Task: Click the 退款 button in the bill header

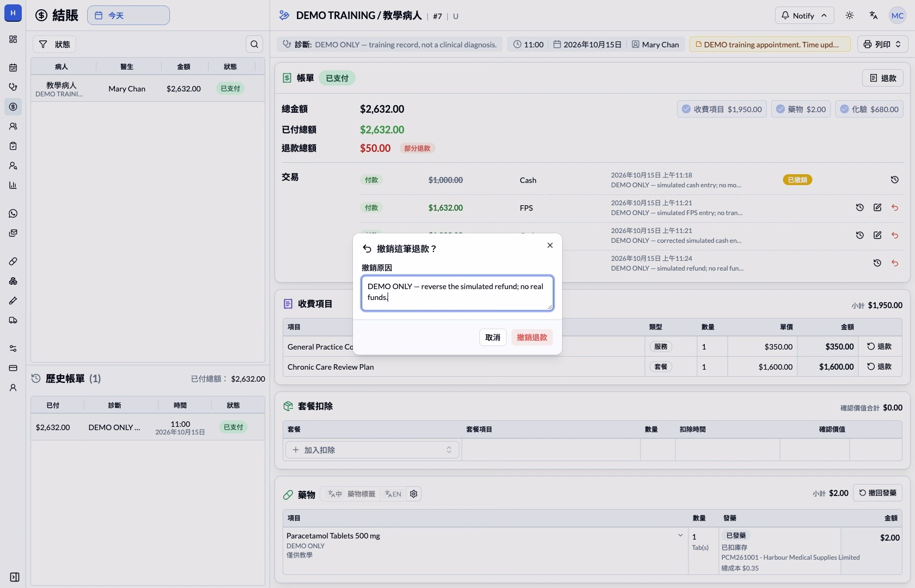Action: (x=883, y=78)
